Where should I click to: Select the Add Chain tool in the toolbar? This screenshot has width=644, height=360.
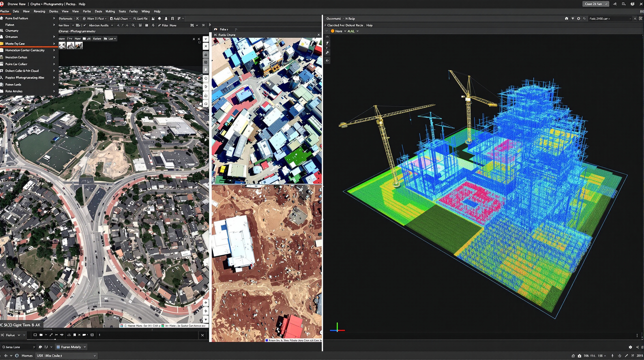tap(120, 19)
